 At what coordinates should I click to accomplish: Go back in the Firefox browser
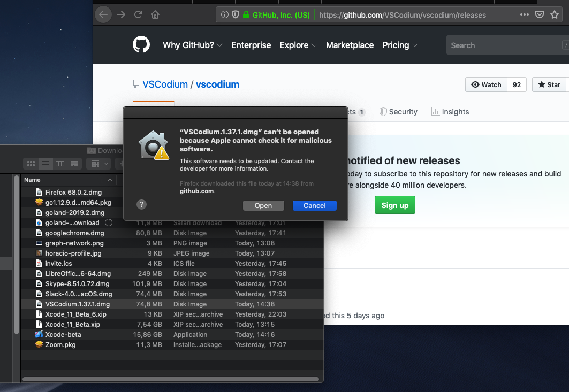point(103,15)
